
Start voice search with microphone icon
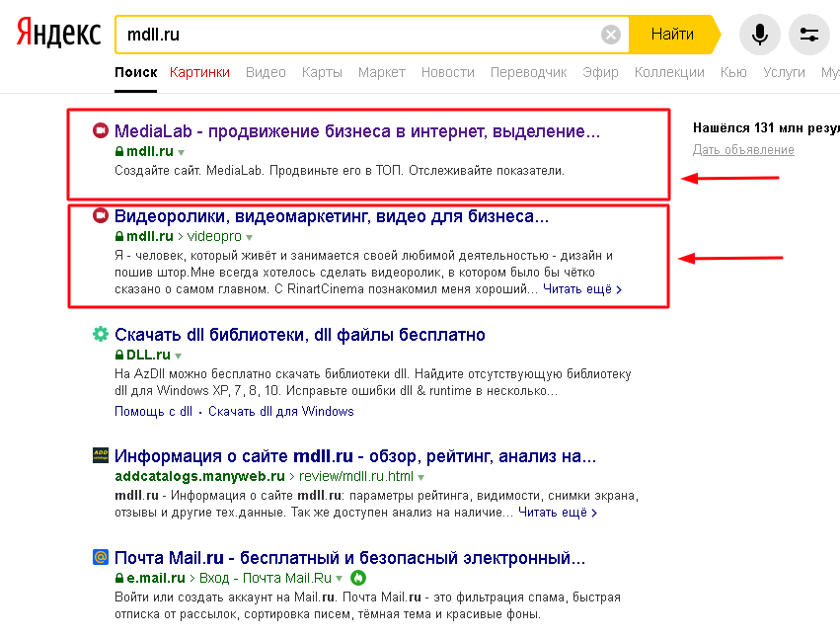(x=760, y=35)
